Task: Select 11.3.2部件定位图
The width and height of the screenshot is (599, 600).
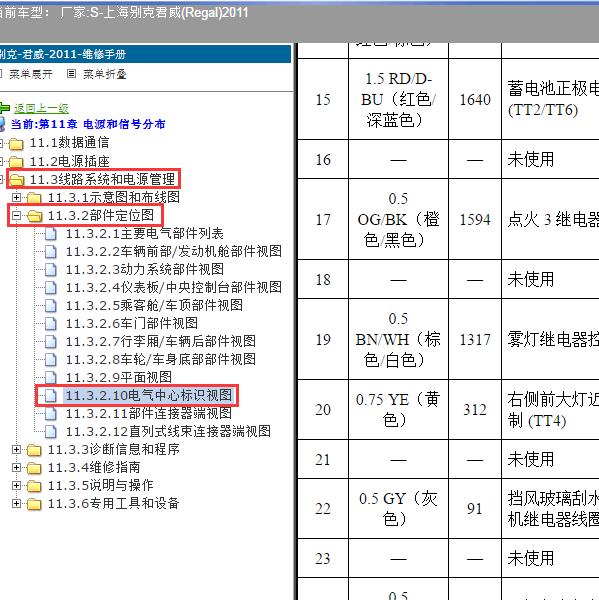Action: click(x=101, y=215)
